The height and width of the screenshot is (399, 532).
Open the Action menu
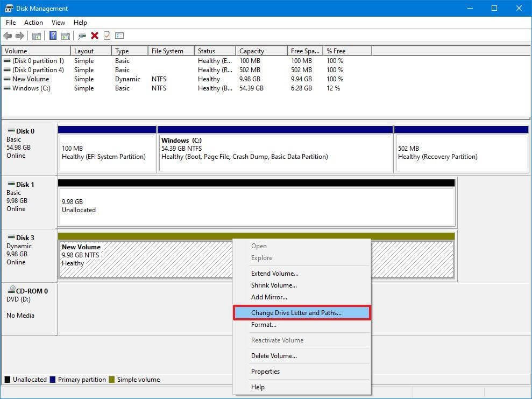pyautogui.click(x=33, y=23)
